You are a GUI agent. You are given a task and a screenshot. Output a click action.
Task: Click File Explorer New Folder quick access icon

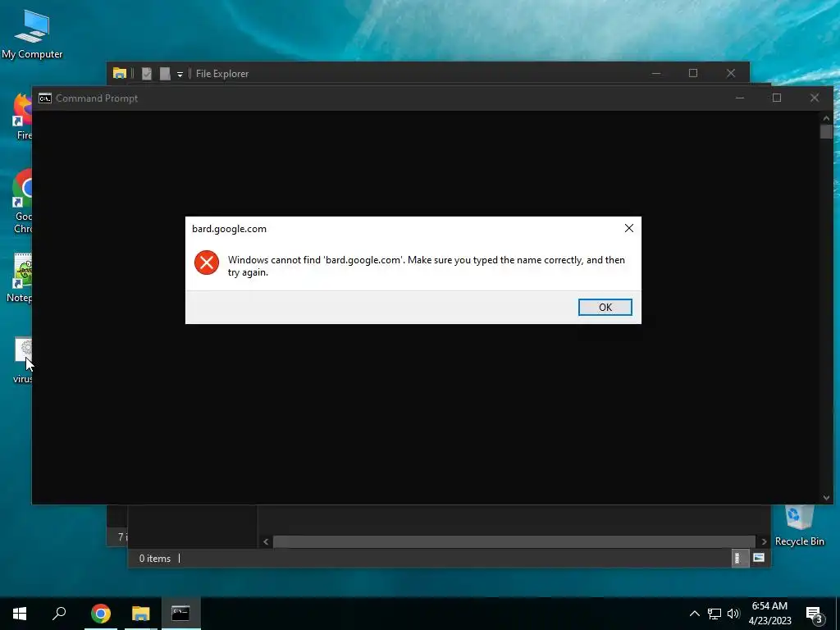point(165,73)
